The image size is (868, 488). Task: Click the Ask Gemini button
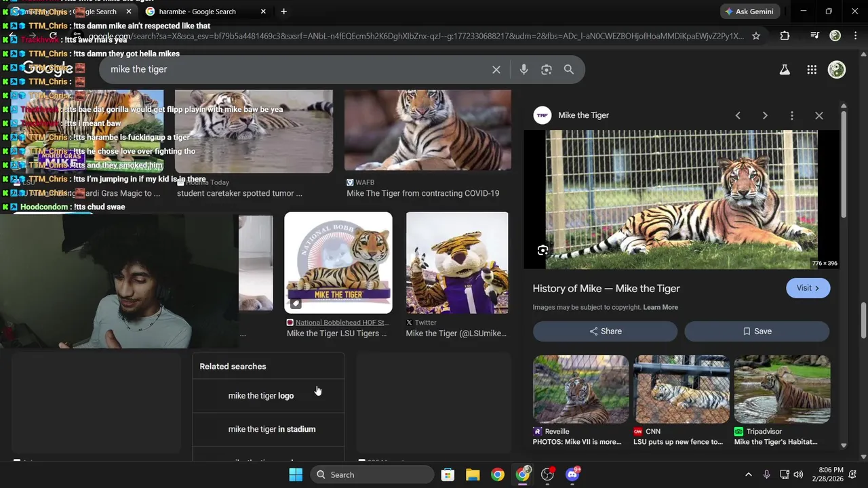(751, 12)
